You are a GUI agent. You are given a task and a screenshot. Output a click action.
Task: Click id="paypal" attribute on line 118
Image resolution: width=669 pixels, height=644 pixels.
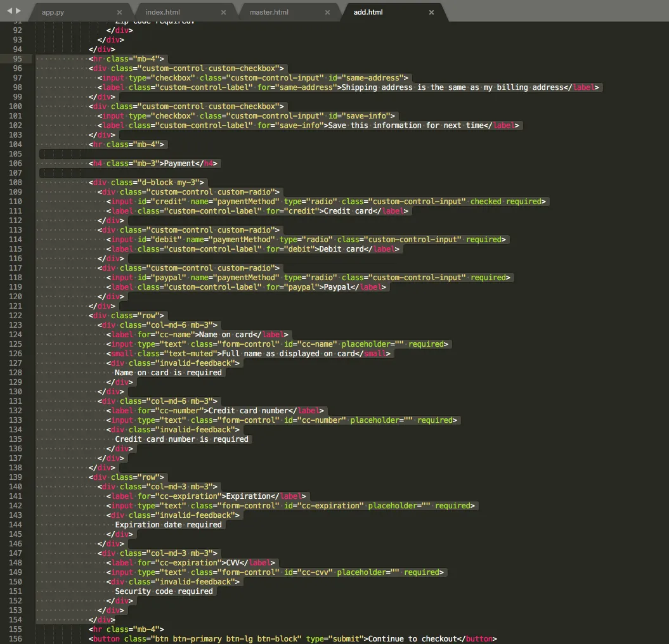162,278
